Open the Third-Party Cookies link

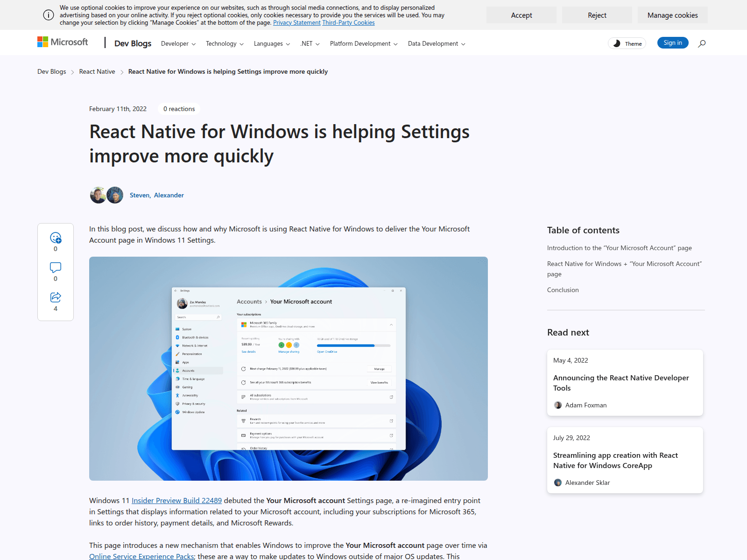(x=348, y=22)
